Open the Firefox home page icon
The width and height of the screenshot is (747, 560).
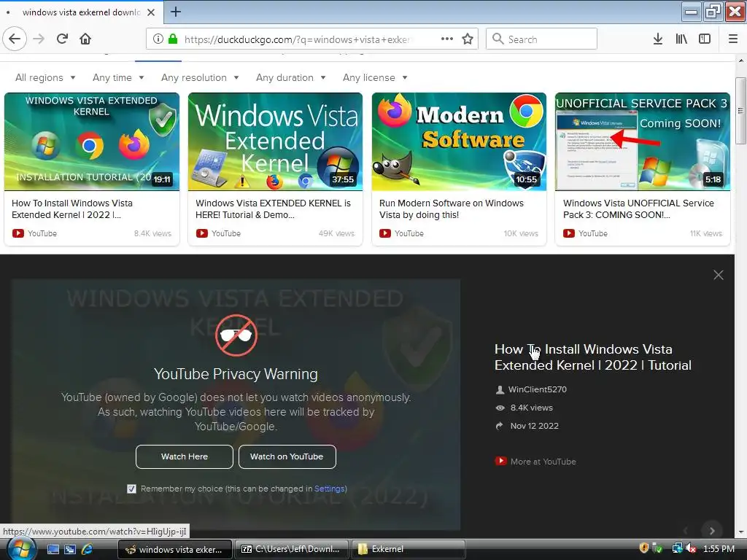[x=85, y=39]
